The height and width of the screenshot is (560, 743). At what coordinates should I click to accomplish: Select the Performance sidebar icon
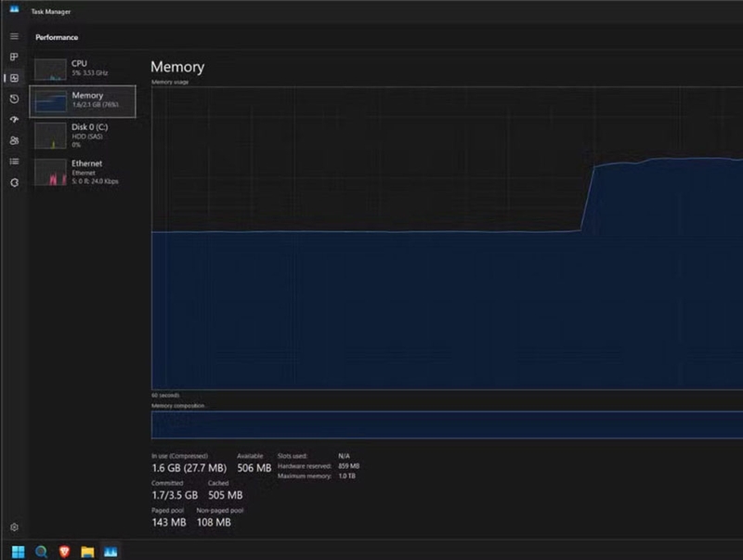14,78
